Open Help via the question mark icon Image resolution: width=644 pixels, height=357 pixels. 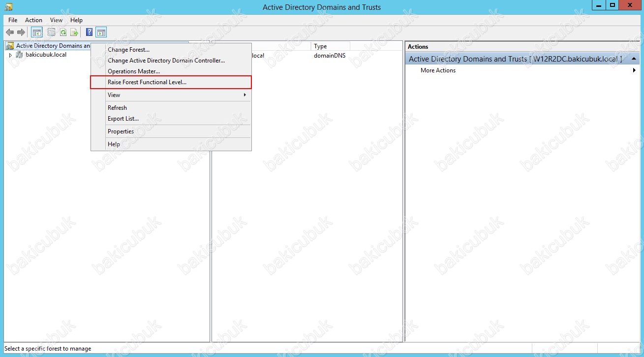point(90,32)
